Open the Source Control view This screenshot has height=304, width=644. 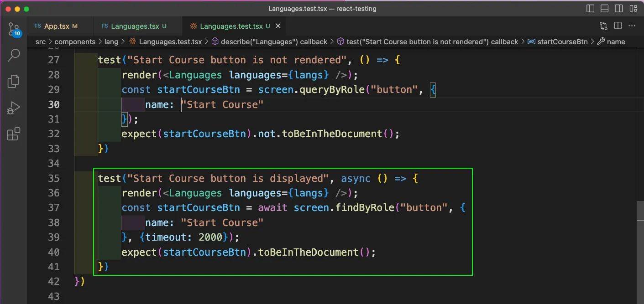14,30
